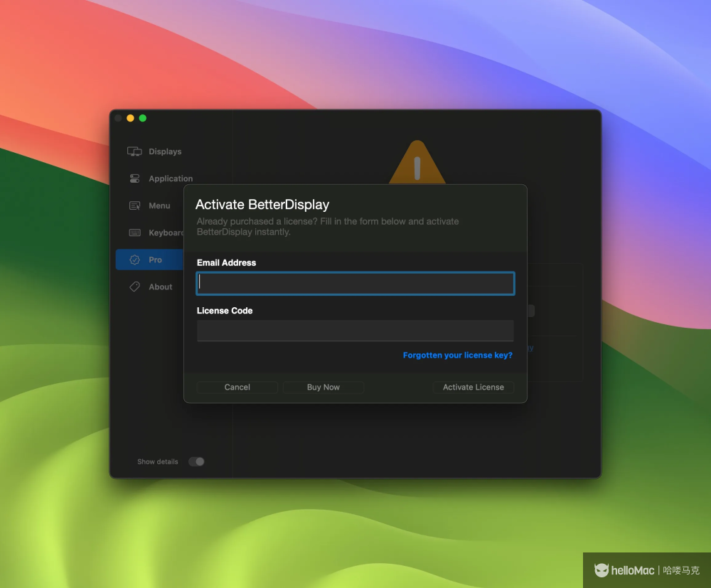Minimize window with the yellow button
This screenshot has height=588, width=711.
[x=130, y=118]
